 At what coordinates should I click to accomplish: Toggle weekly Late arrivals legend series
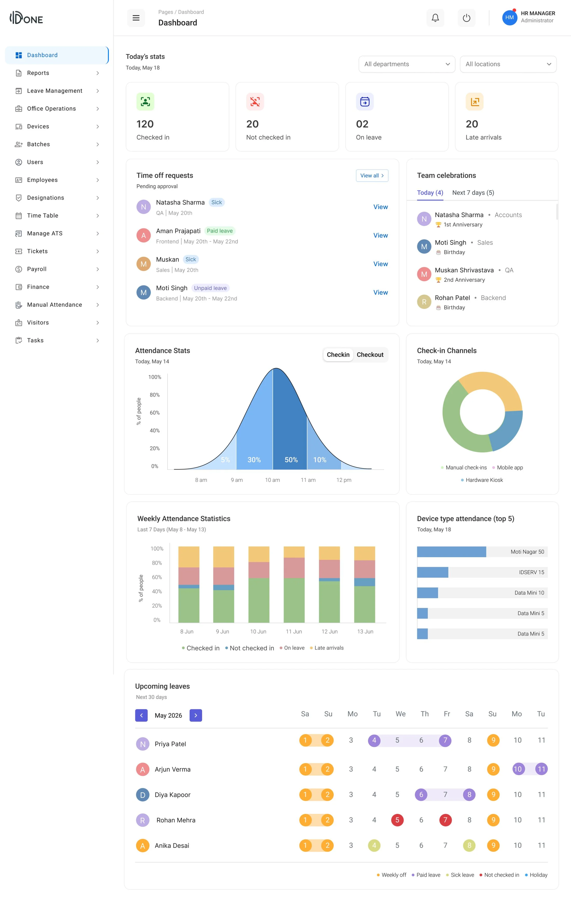327,648
